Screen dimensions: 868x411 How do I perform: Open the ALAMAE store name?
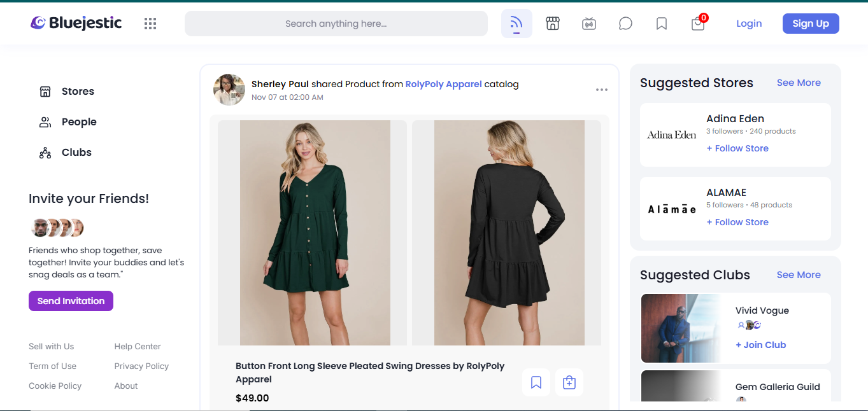point(726,193)
